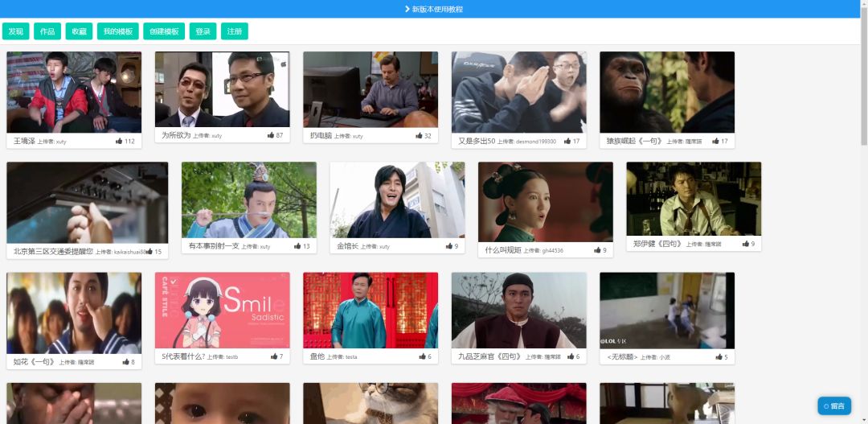
Task: Click uploader name testa on 盘他 card
Action: tap(351, 357)
